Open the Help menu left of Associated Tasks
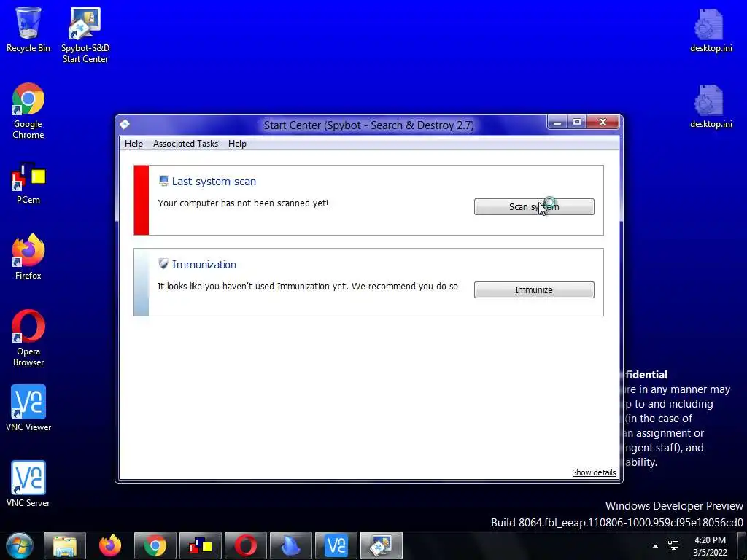Viewport: 747px width, 560px height. click(133, 144)
